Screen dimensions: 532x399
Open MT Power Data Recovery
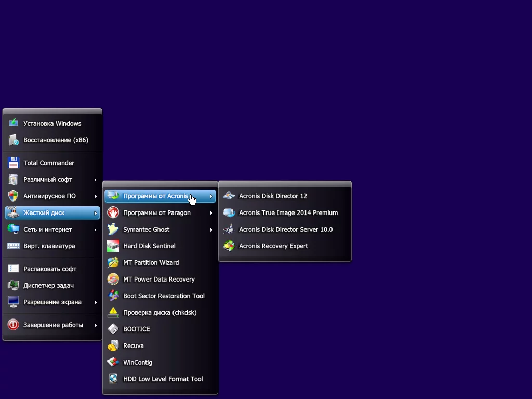(160, 279)
